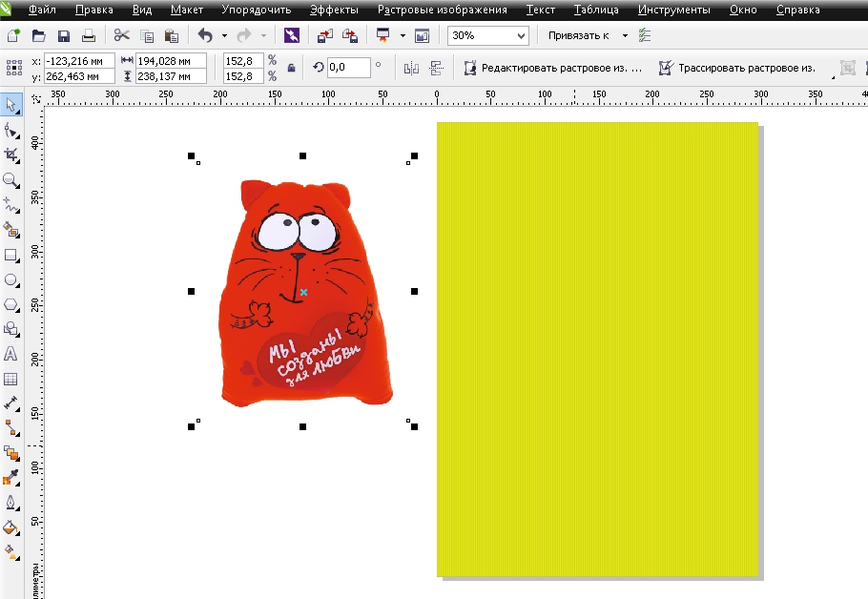868x599 pixels.
Task: Click the Трассировать растровое из. button
Action: pos(737,68)
